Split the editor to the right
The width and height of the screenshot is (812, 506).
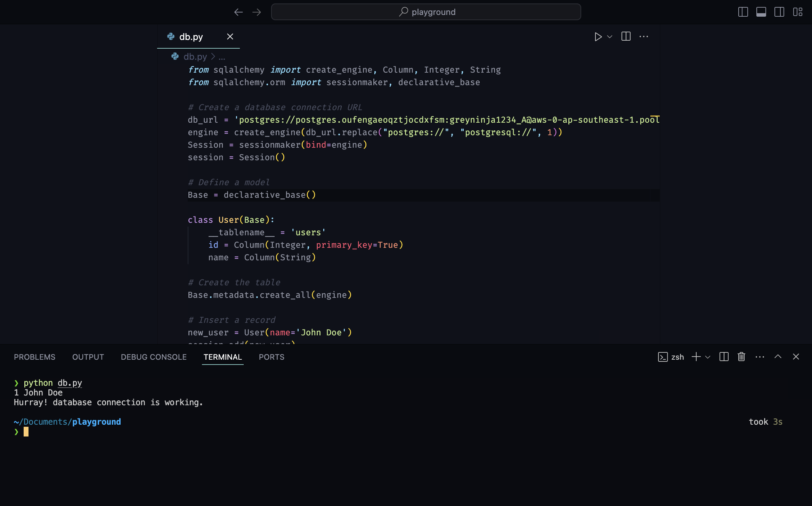point(626,36)
